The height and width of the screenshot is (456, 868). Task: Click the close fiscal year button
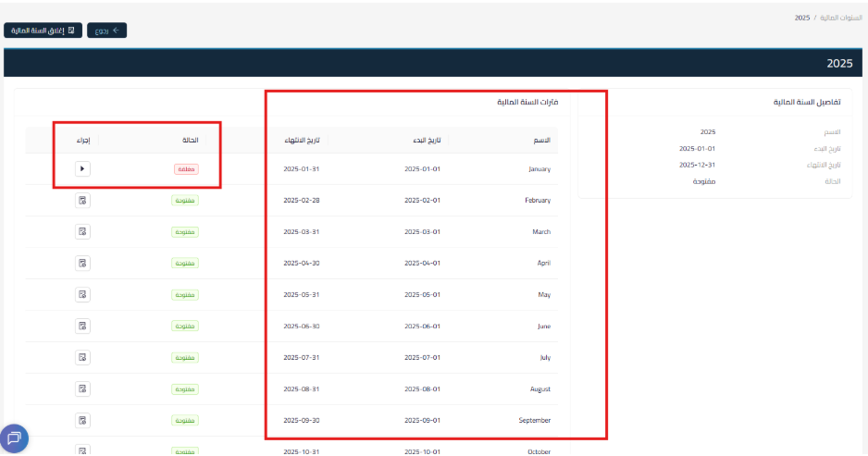[x=43, y=31]
